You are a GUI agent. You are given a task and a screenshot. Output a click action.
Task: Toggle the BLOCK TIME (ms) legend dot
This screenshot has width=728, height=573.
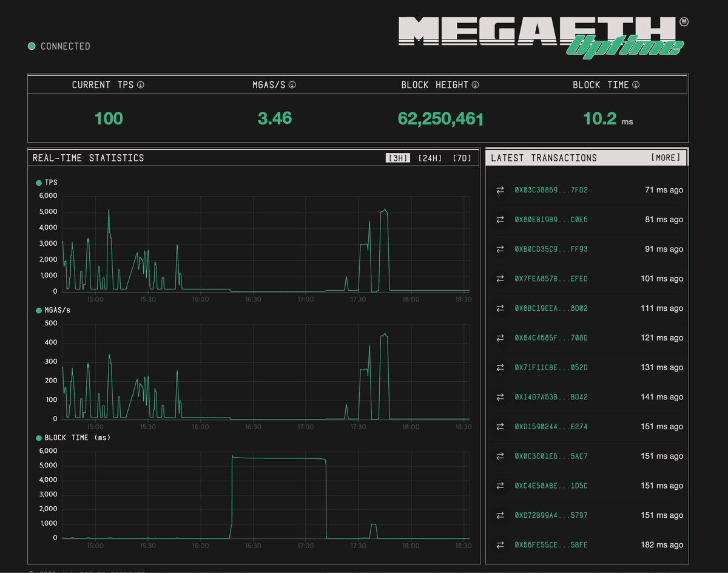click(x=39, y=437)
